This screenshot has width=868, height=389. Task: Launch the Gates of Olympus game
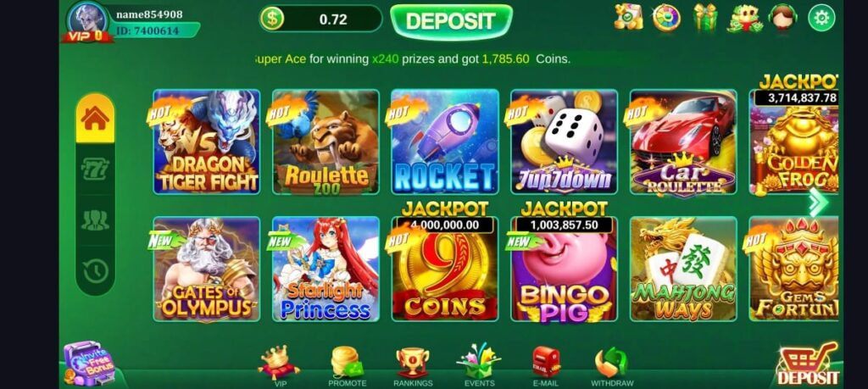207,269
